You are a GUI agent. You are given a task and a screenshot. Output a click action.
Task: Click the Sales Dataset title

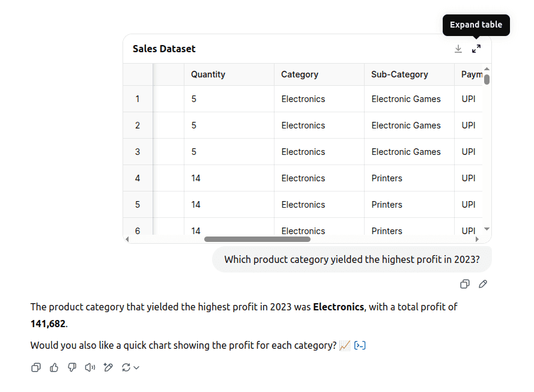[163, 49]
